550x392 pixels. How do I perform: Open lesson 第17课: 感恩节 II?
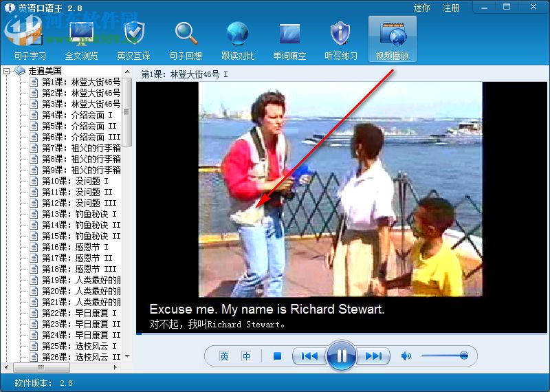78,258
